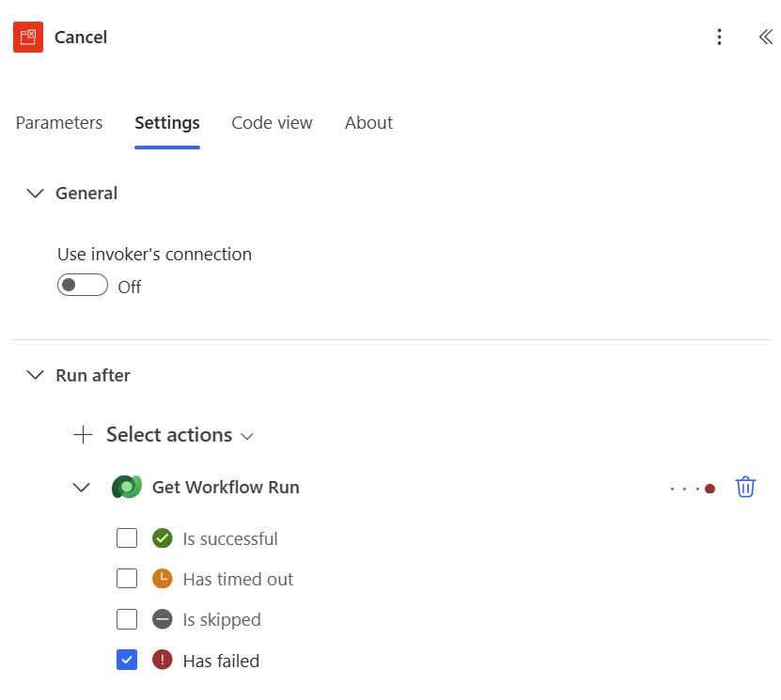
Task: Collapse the Run after section
Action: pos(36,375)
